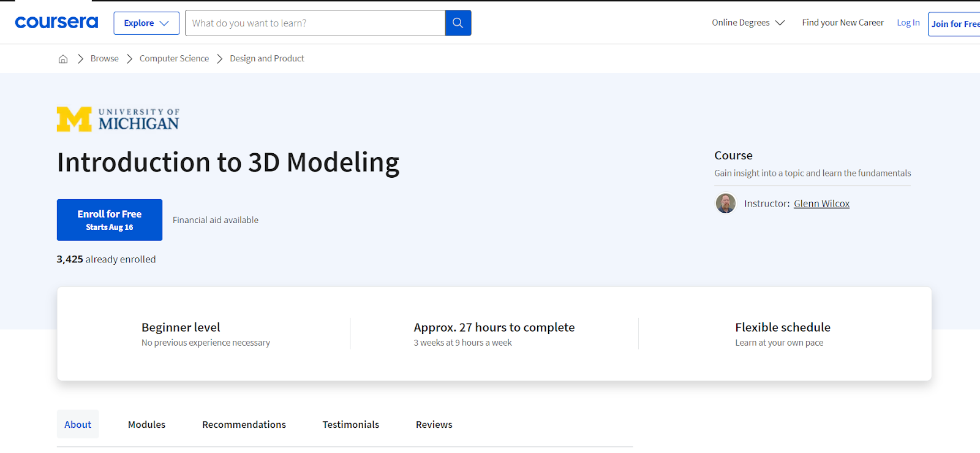The width and height of the screenshot is (980, 453).
Task: Click '3,425 already enrolled' text
Action: 106,259
